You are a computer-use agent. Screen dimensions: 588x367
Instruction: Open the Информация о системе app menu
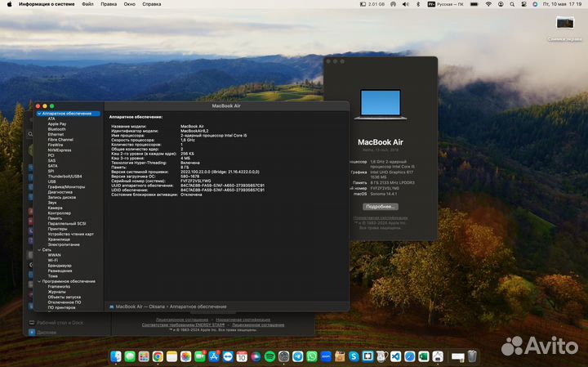(x=47, y=4)
